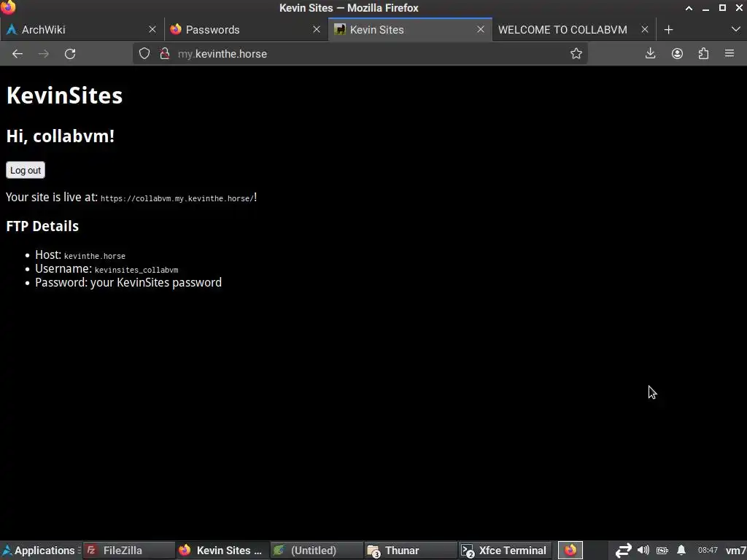This screenshot has width=747, height=560.
Task: Select Kevin Sites Firefox taskbar entry
Action: click(222, 551)
